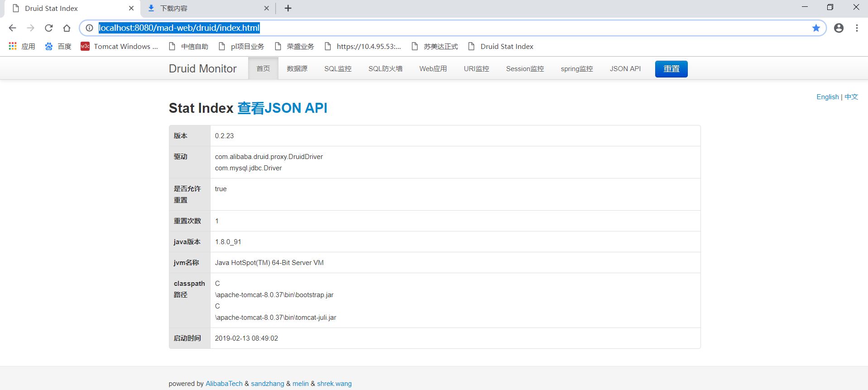The width and height of the screenshot is (868, 390).
Task: Open the 百度 bookmark
Action: point(58,46)
